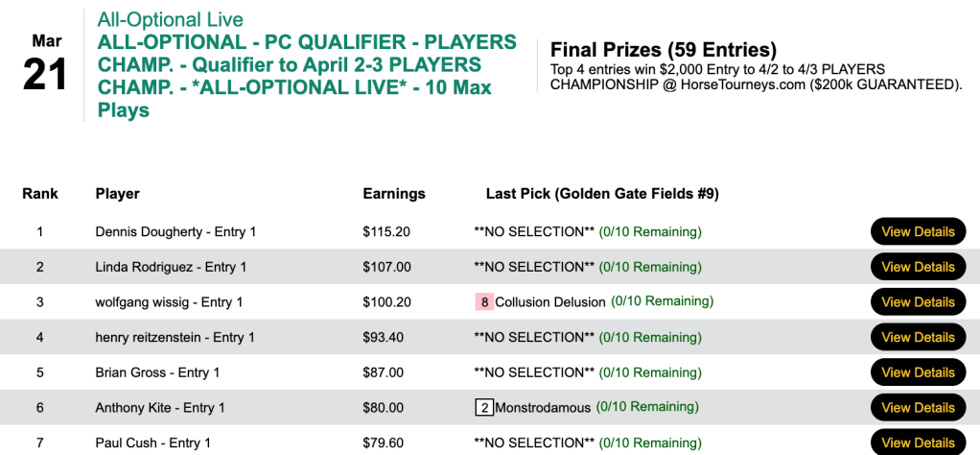Screen dimensions: 980x455
Task: View details for Brian Gross entry
Action: (x=918, y=372)
